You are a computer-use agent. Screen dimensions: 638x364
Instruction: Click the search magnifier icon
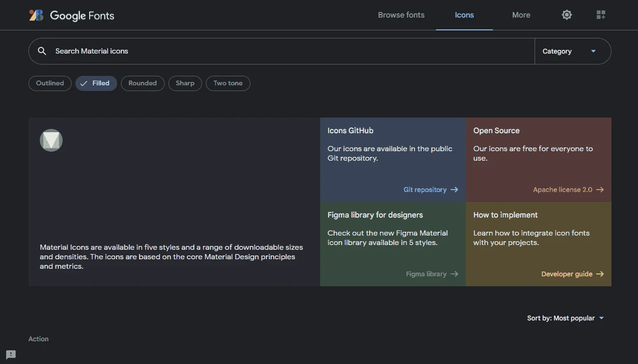coord(42,51)
